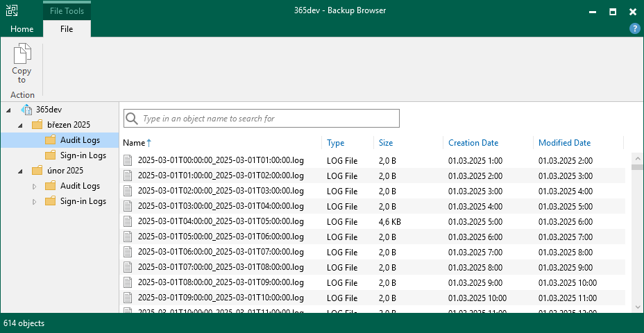Click the 614 objects status text
Screen dimensions: 644x333
pyautogui.click(x=24, y=323)
